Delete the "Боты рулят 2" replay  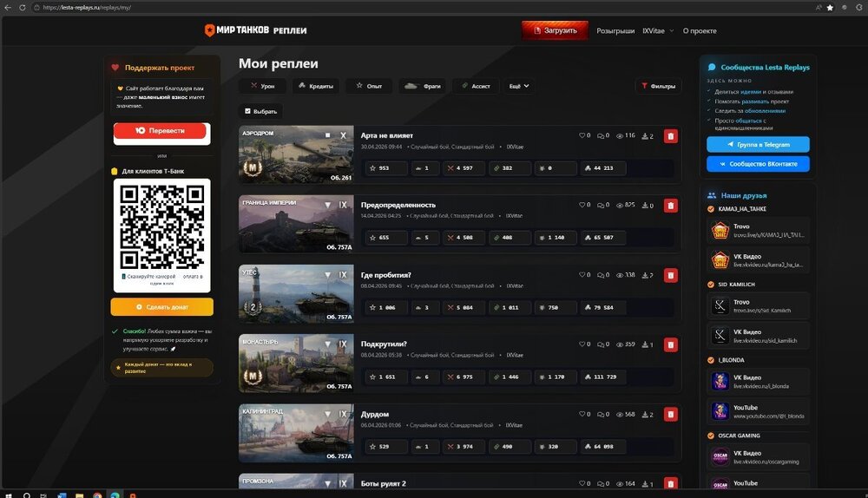click(x=670, y=483)
